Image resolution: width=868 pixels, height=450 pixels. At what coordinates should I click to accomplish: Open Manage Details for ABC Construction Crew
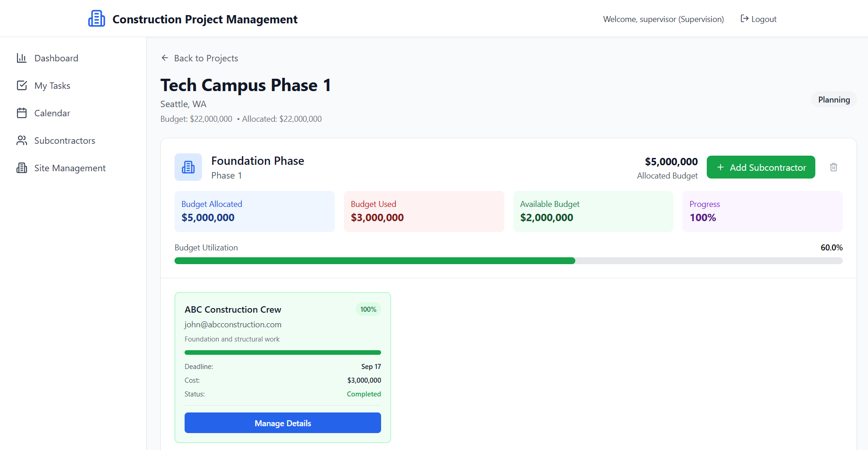pos(283,423)
